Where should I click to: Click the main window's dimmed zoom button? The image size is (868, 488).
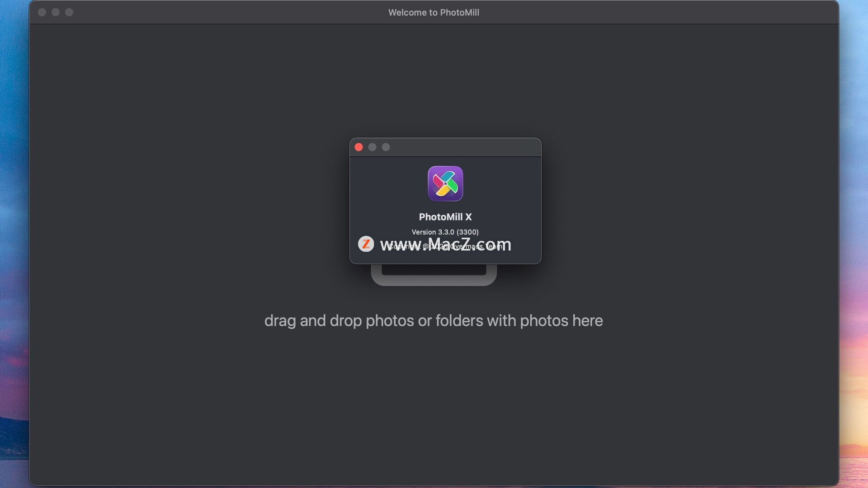pos(69,12)
